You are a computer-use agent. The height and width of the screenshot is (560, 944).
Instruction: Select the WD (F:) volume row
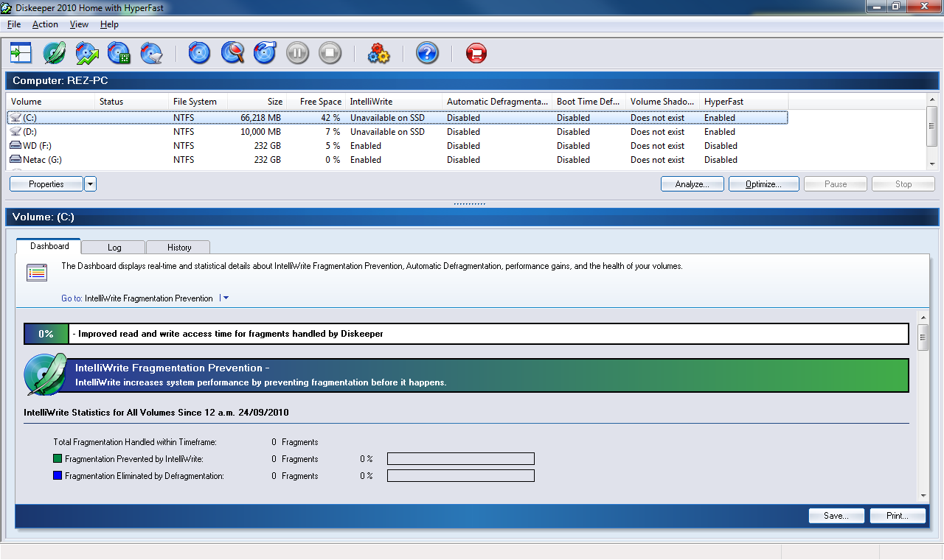click(x=398, y=146)
